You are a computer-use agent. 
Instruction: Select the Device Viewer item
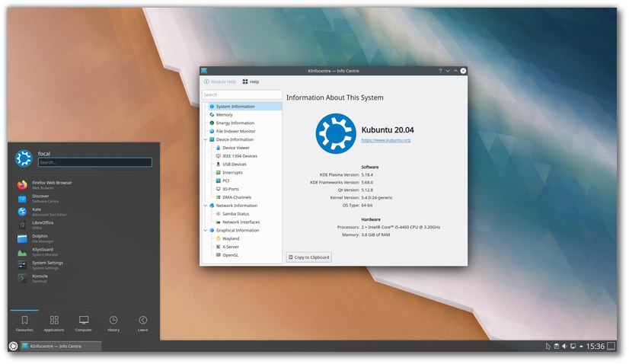pyautogui.click(x=236, y=148)
